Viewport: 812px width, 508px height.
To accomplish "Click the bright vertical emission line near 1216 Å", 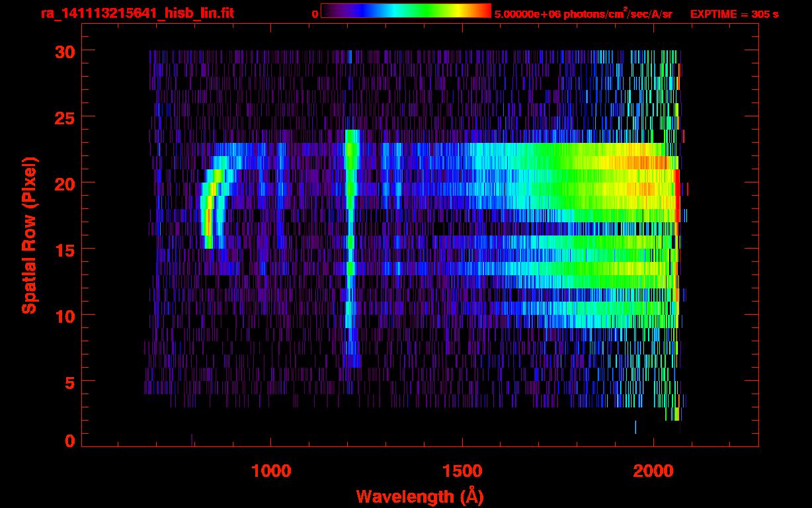I will point(352,248).
